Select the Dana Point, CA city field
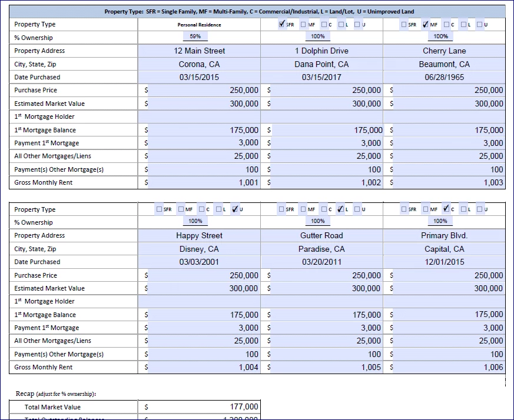The height and width of the screenshot is (420, 514). [x=321, y=64]
